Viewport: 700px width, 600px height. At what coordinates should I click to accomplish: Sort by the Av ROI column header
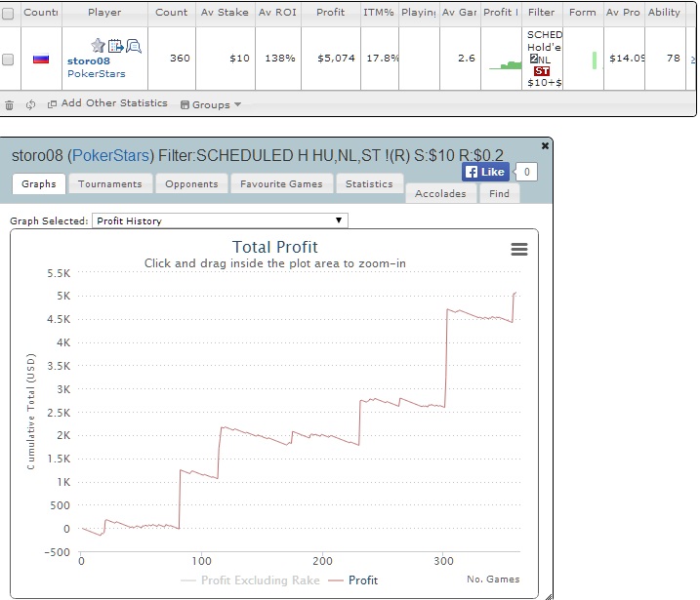[277, 13]
